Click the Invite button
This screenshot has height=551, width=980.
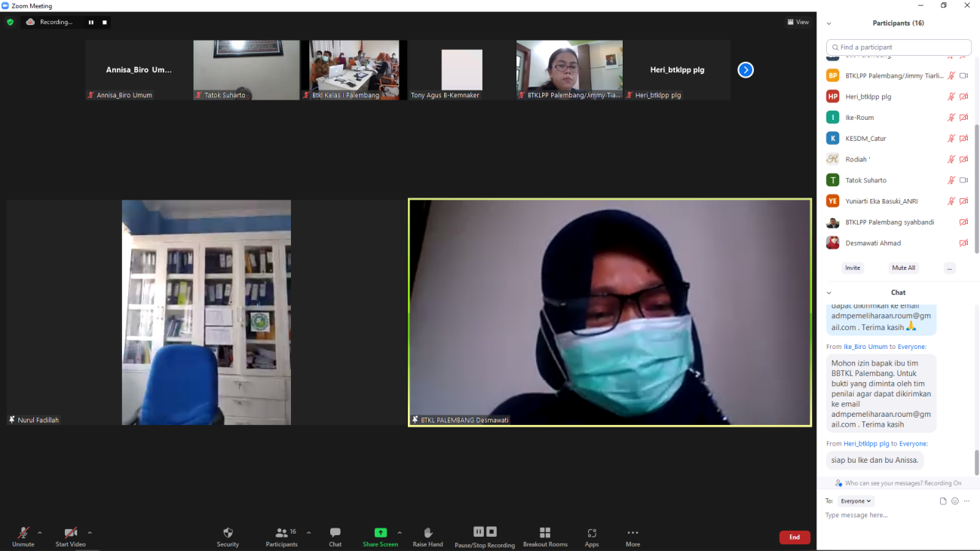[x=852, y=268]
